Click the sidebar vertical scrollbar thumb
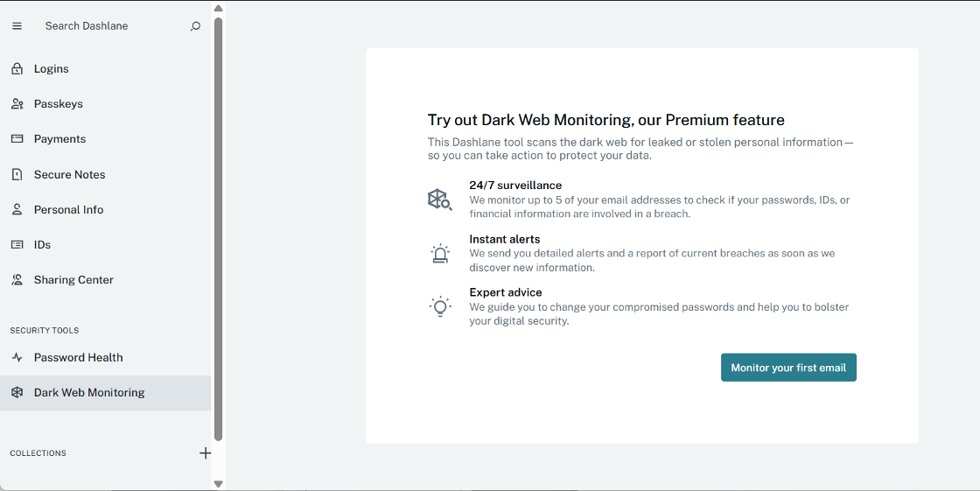Screen dimensions: 980x491 218,228
